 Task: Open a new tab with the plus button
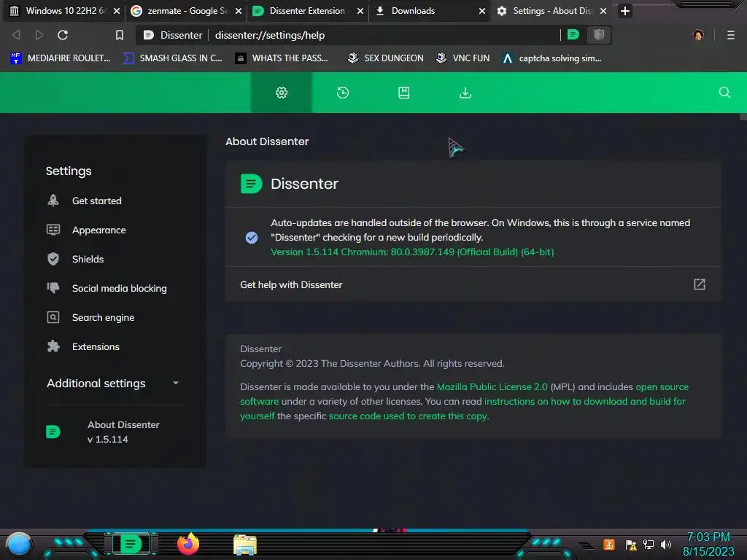(x=625, y=10)
